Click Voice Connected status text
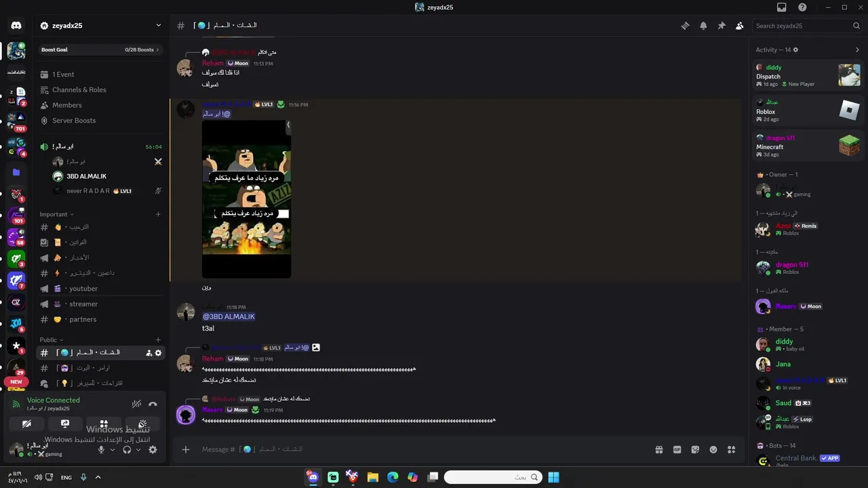Screen dimensions: 868x488 (54, 400)
